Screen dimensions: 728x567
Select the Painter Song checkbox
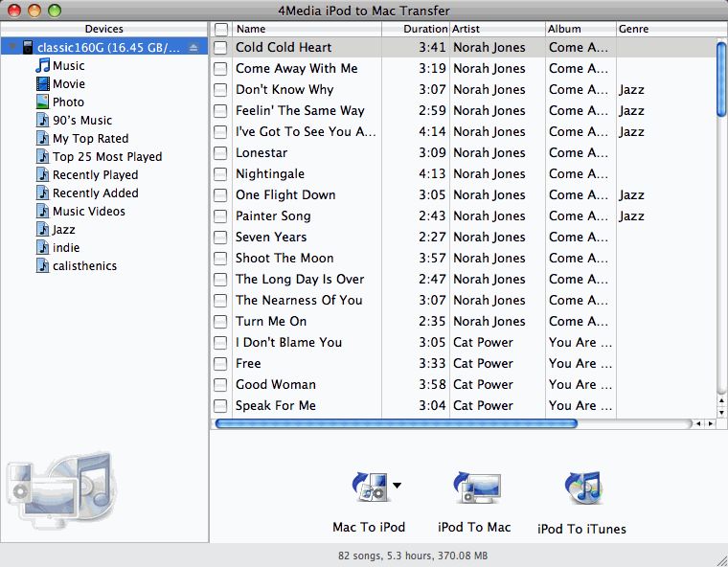pos(220,215)
